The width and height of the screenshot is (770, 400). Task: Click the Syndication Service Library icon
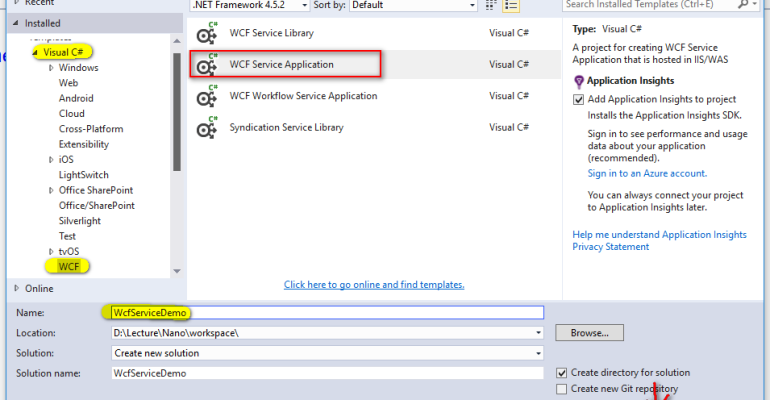[x=207, y=127]
